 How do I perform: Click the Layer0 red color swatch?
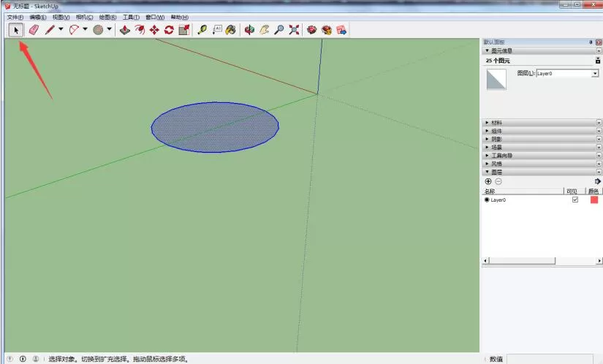point(594,200)
